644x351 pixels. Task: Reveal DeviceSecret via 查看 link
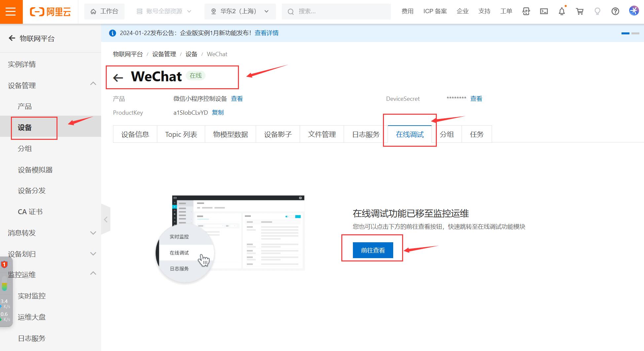(476, 99)
